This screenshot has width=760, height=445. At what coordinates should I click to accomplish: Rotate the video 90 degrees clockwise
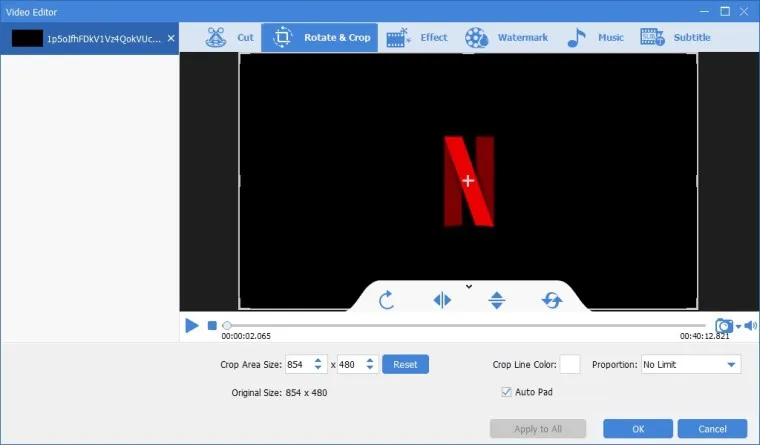[x=386, y=300]
